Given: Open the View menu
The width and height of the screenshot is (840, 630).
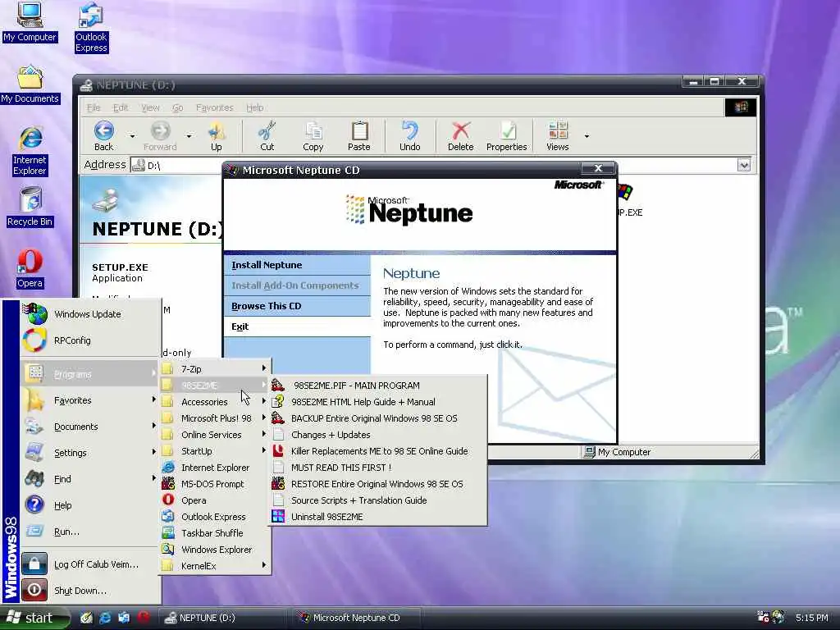Looking at the screenshot, I should [150, 107].
